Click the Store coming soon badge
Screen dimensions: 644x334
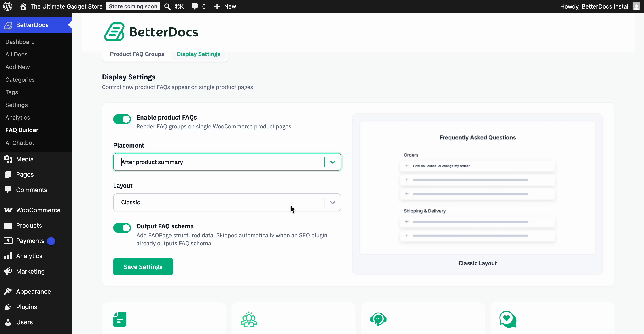coord(133,6)
